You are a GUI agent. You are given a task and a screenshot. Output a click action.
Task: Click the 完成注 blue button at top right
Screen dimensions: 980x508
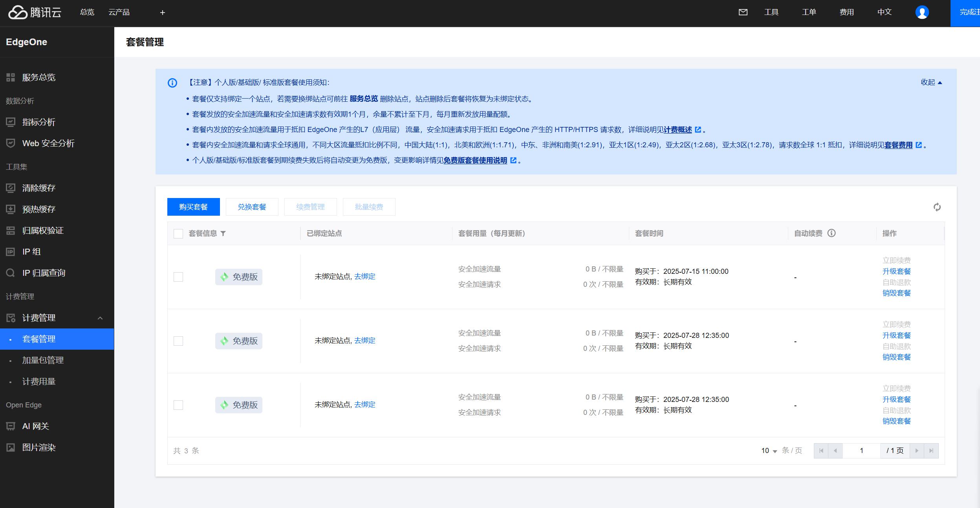(x=965, y=13)
